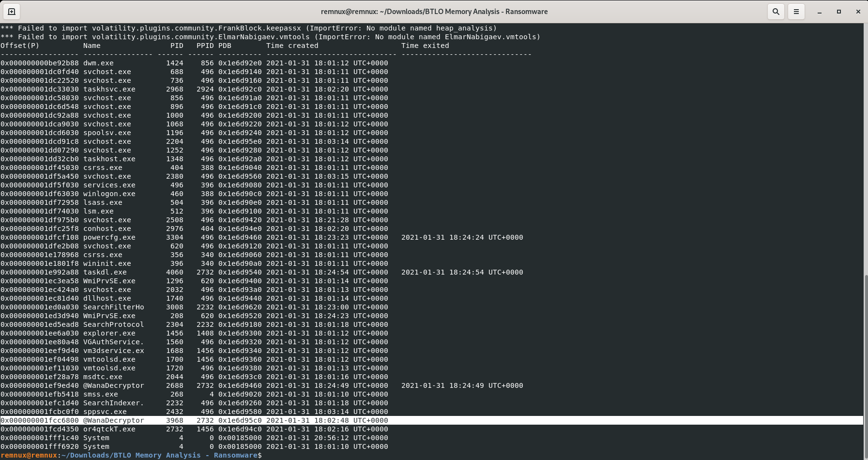Viewport: 868px width, 460px height.
Task: Select @WanaDecryptor with PID 2688
Action: (114, 385)
